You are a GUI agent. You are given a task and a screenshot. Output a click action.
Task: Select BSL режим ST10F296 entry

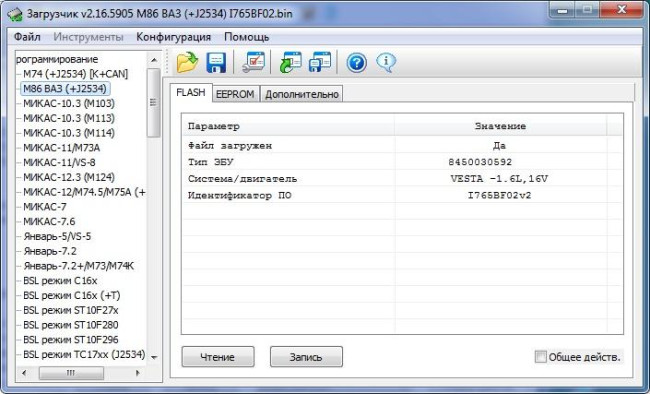coord(71,340)
